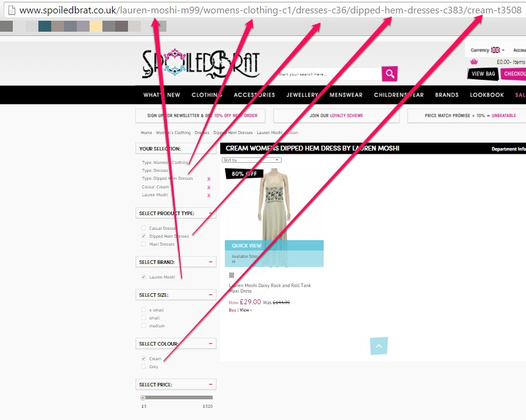Image resolution: width=526 pixels, height=420 pixels.
Task: Collapse the Select Product Type section
Action: (x=211, y=213)
